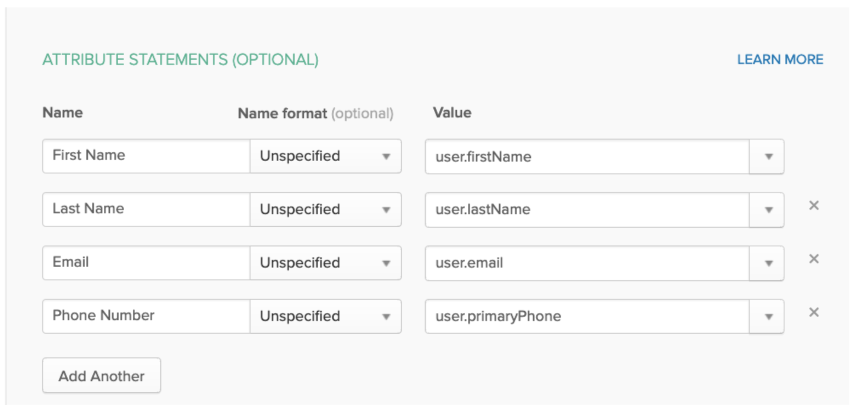Open the Learn More link
This screenshot has width=855, height=410.
click(x=780, y=60)
